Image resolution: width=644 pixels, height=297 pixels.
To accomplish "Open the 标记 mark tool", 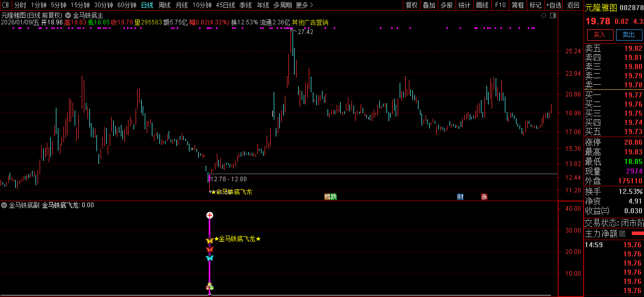I will (x=535, y=5).
